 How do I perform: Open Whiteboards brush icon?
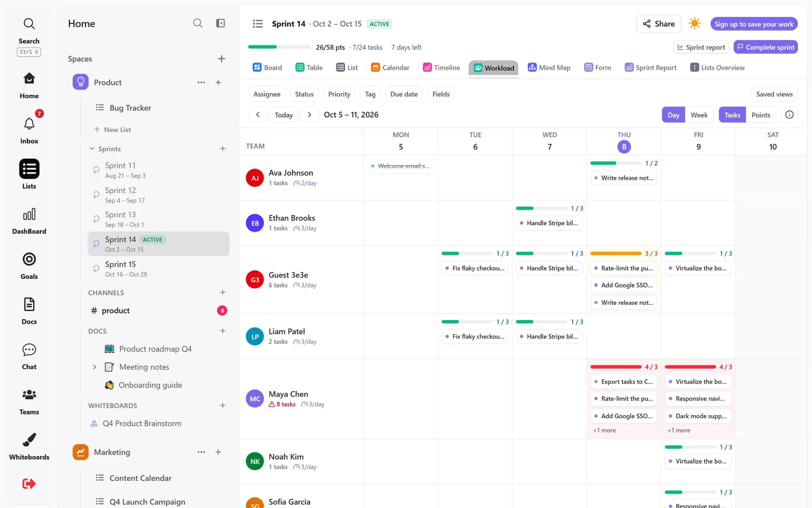click(x=29, y=440)
